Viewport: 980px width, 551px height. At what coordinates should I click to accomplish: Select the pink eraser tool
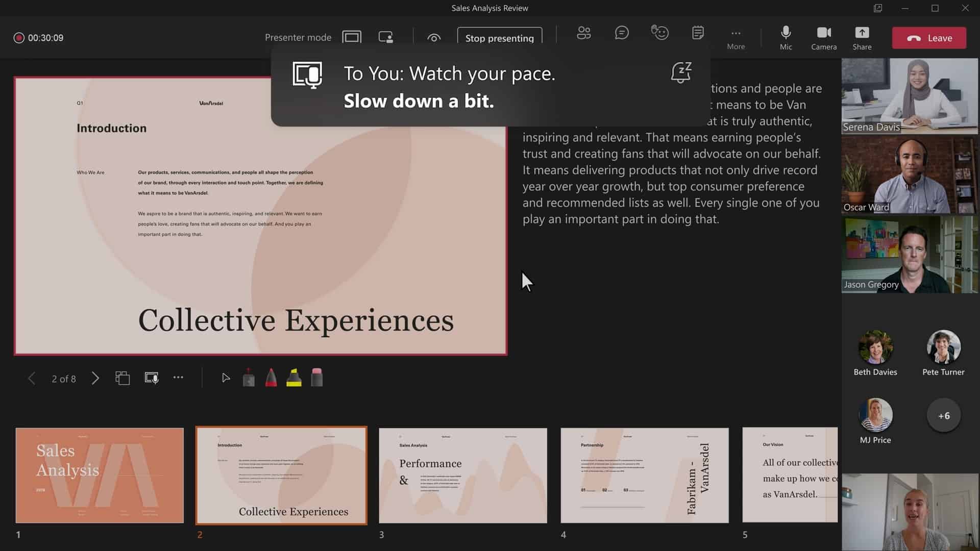click(317, 378)
